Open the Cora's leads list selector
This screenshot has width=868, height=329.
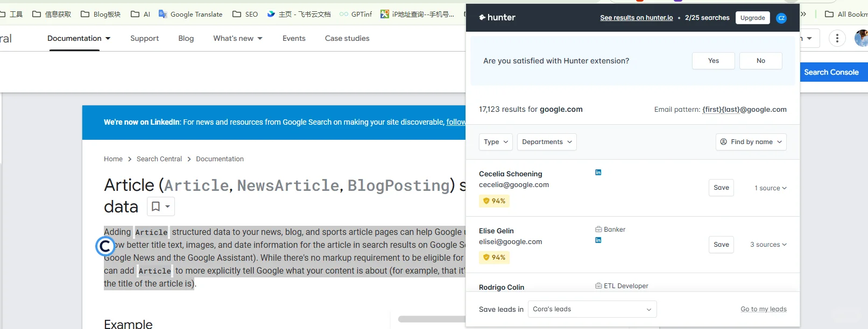(x=592, y=309)
